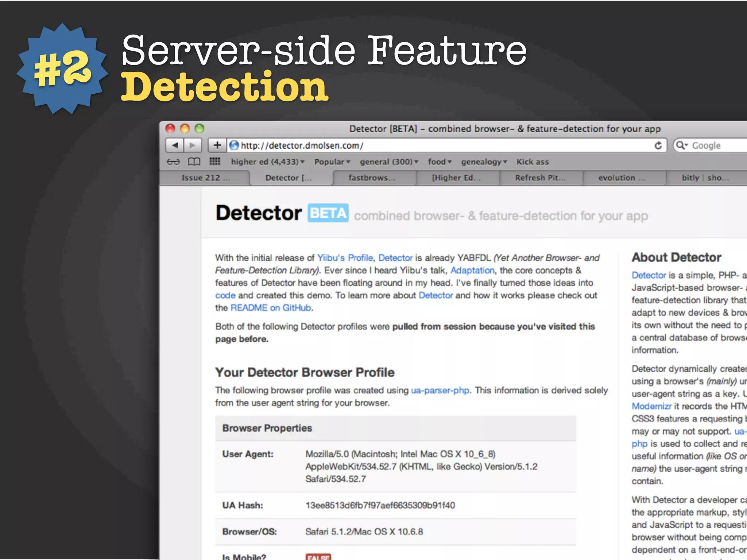This screenshot has height=560, width=747.
Task: Go back with the Safari back arrow
Action: [175, 145]
